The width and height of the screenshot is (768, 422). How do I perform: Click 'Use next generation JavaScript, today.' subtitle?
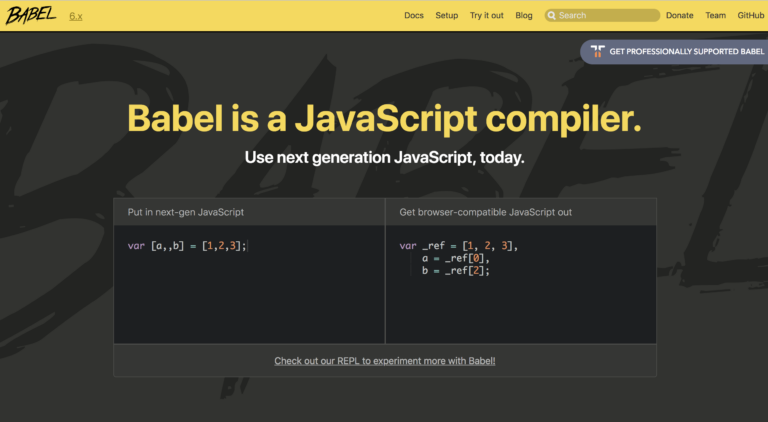pyautogui.click(x=384, y=158)
